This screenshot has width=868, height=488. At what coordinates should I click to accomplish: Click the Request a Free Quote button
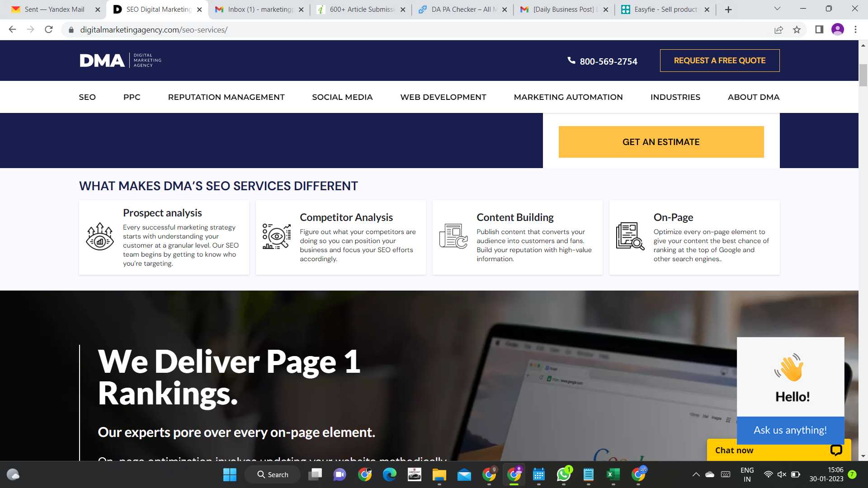click(x=719, y=61)
